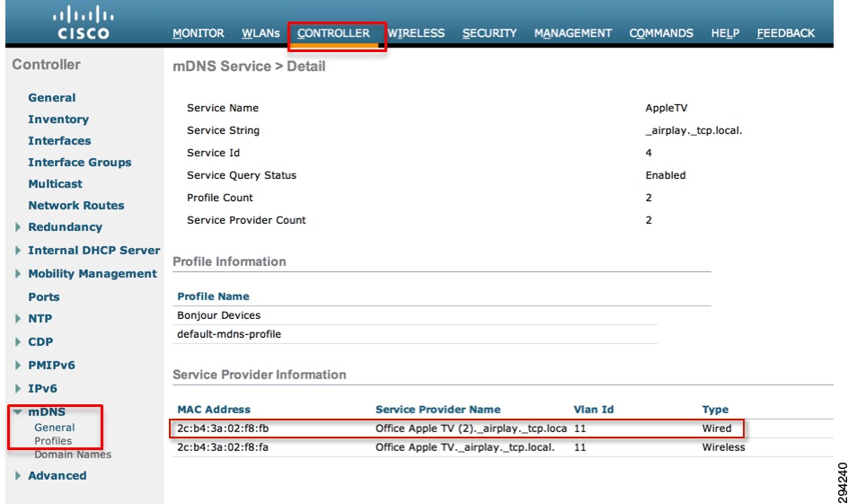Select the wired 2c:b4:3a:02:f8:fb provider row
Viewport: 848px width, 504px height.
pos(456,429)
